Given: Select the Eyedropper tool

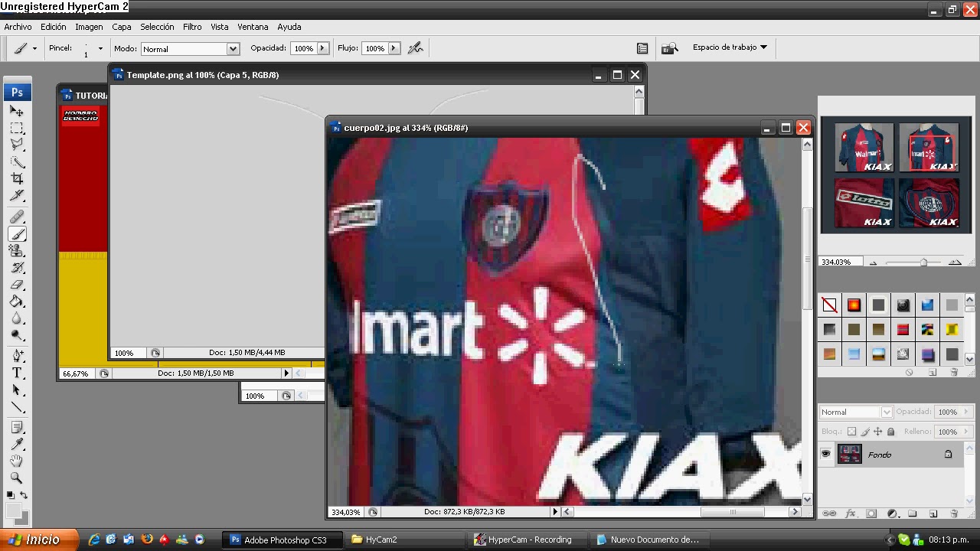Looking at the screenshot, I should pyautogui.click(x=17, y=444).
